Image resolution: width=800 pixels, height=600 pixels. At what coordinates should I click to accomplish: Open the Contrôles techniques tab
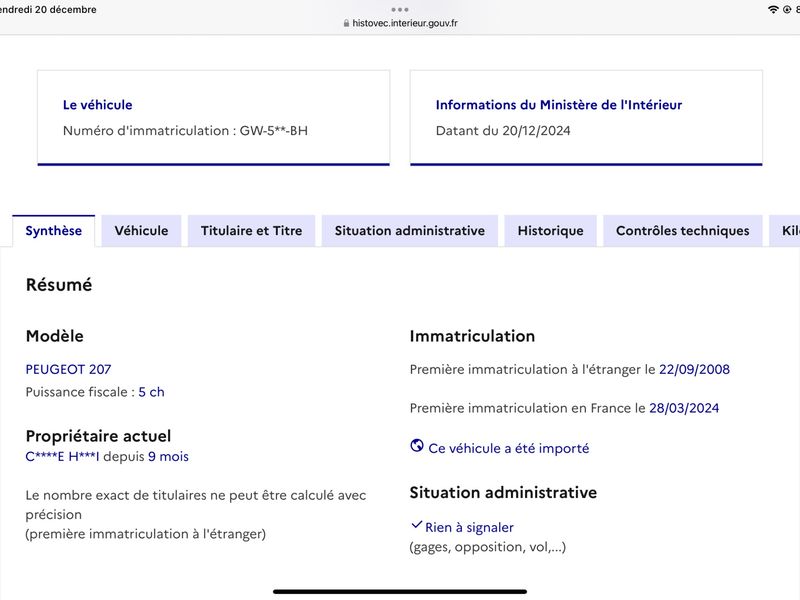pos(683,231)
